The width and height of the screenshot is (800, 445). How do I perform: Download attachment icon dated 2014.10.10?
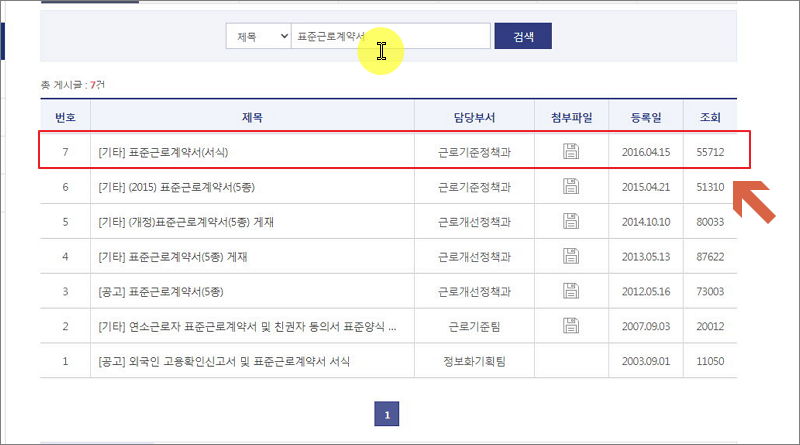point(571,220)
